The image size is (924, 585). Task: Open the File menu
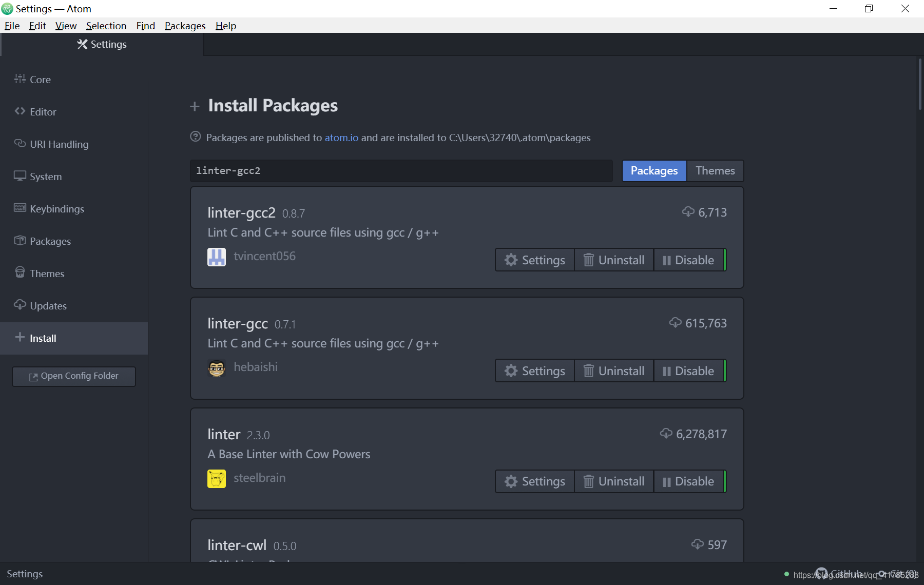point(12,26)
